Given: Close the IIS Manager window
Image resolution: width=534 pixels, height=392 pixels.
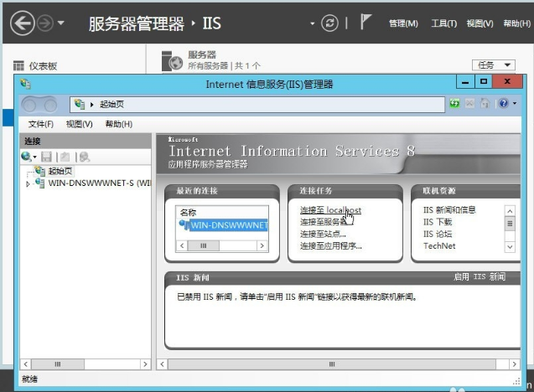Looking at the screenshot, I should point(507,82).
